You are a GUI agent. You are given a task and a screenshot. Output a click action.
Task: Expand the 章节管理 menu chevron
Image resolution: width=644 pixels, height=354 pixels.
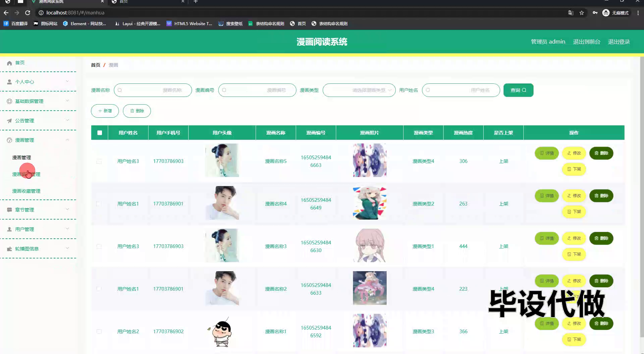67,210
